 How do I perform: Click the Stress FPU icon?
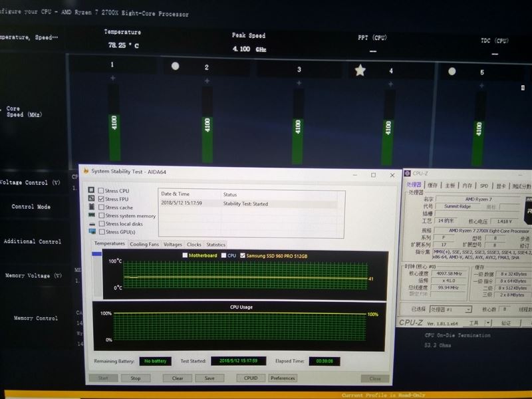91,198
